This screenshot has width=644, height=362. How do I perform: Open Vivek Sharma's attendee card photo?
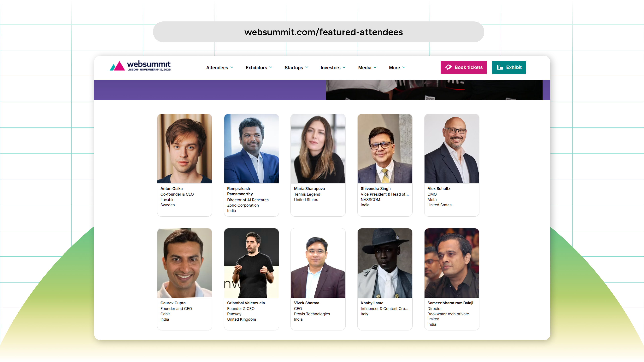(x=318, y=263)
